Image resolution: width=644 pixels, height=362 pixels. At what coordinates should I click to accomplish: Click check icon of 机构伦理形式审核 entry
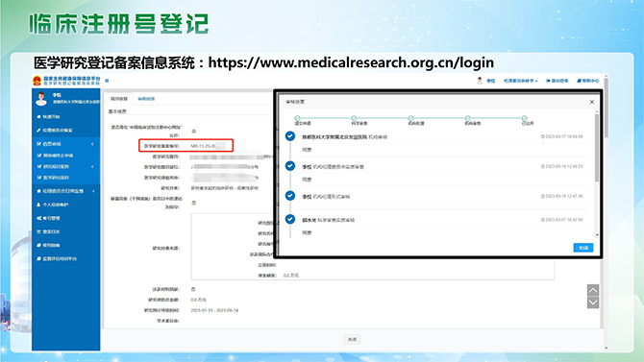pyautogui.click(x=290, y=196)
